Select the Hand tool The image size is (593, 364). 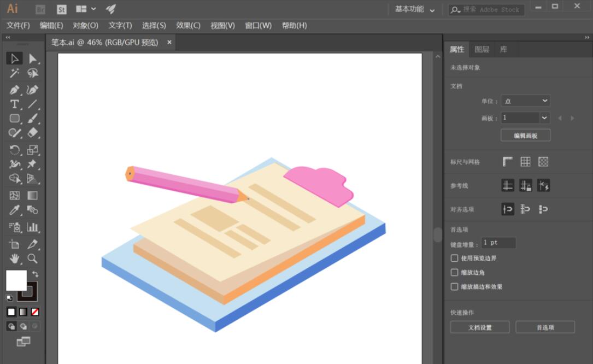14,259
